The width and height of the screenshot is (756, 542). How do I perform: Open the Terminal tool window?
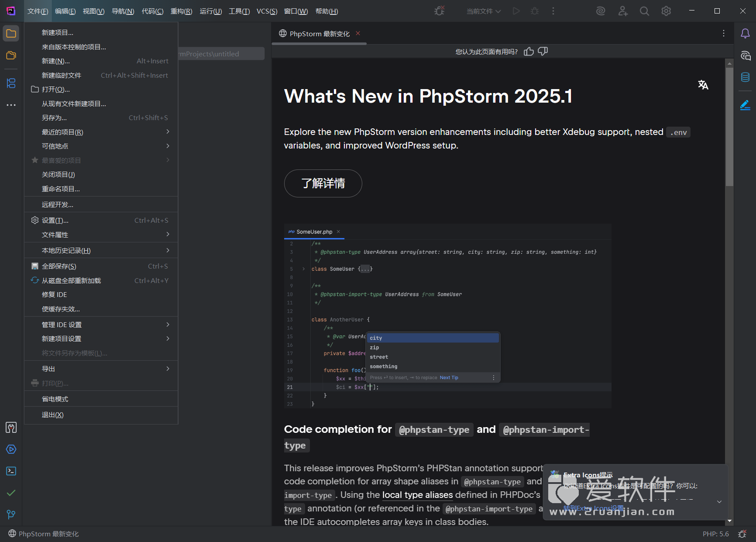click(11, 471)
